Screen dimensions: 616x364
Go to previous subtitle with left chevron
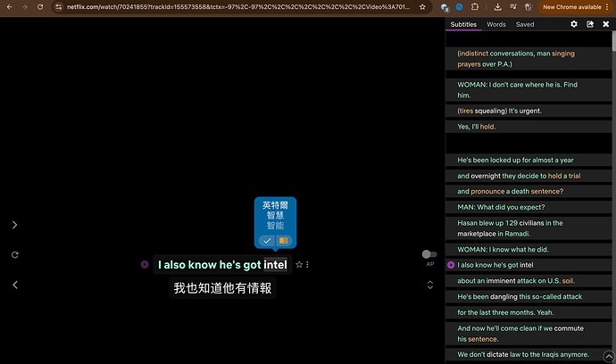pos(14,285)
